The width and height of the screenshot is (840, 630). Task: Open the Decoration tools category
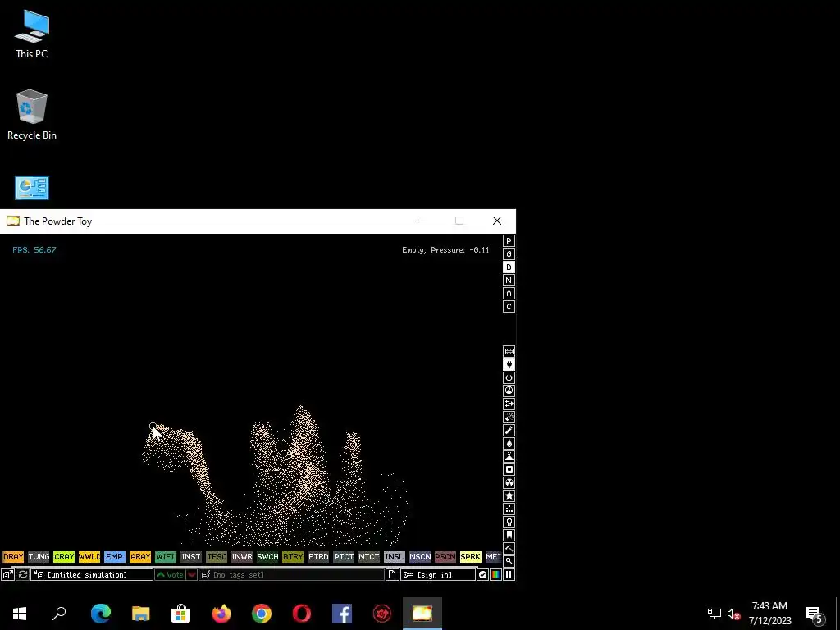tap(509, 548)
